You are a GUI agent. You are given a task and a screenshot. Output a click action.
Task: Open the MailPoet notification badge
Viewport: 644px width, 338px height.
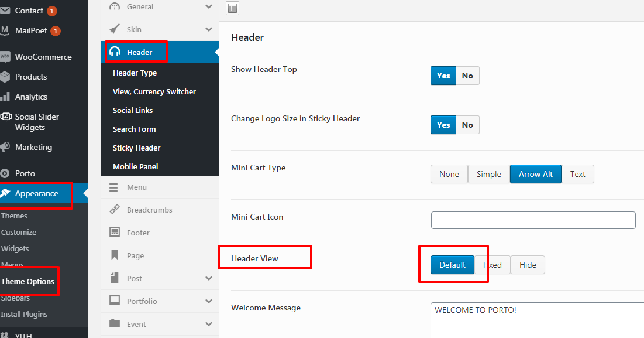(x=56, y=31)
